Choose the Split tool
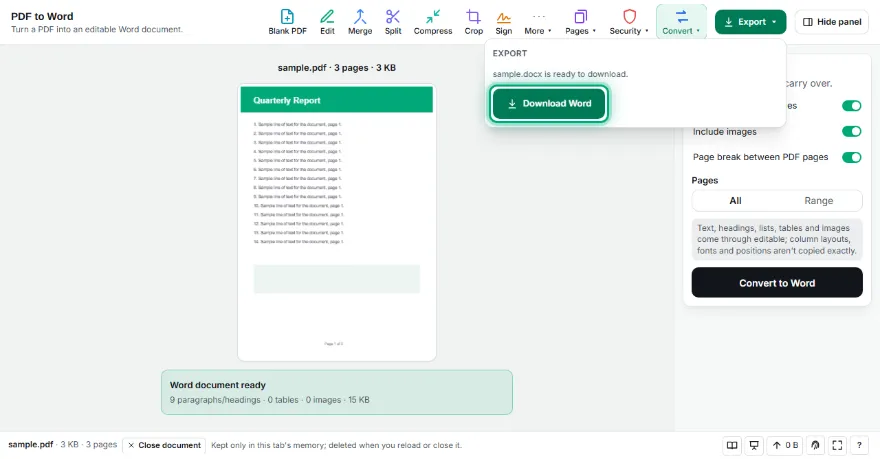Viewport: 880px width, 459px height. (393, 22)
